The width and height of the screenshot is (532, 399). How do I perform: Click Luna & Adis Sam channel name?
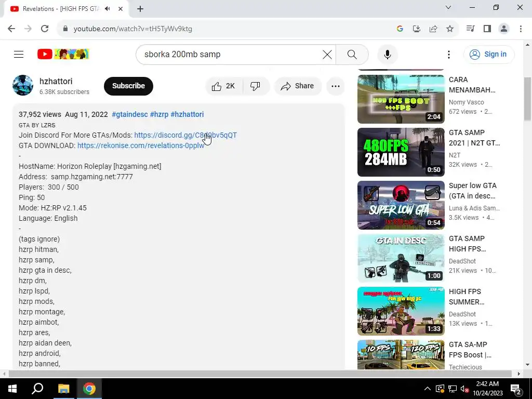(474, 208)
